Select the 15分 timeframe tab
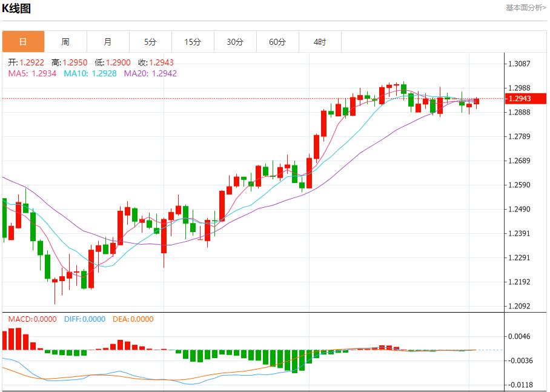Screen dimensions: 550x392 (x=193, y=42)
